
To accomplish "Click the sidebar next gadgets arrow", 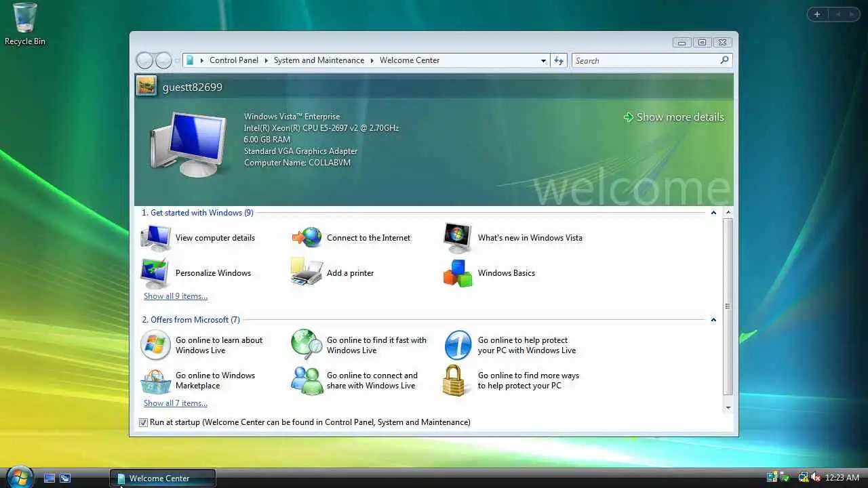I will [x=850, y=14].
